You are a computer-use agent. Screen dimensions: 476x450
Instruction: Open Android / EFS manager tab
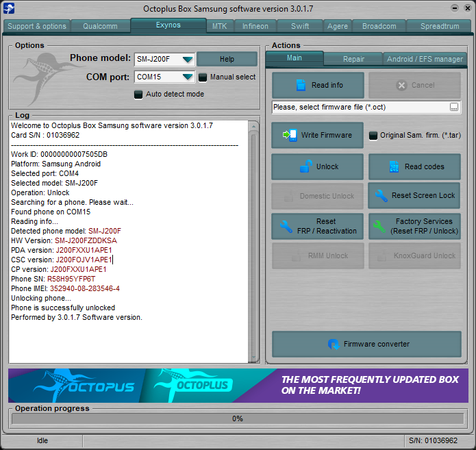click(425, 59)
